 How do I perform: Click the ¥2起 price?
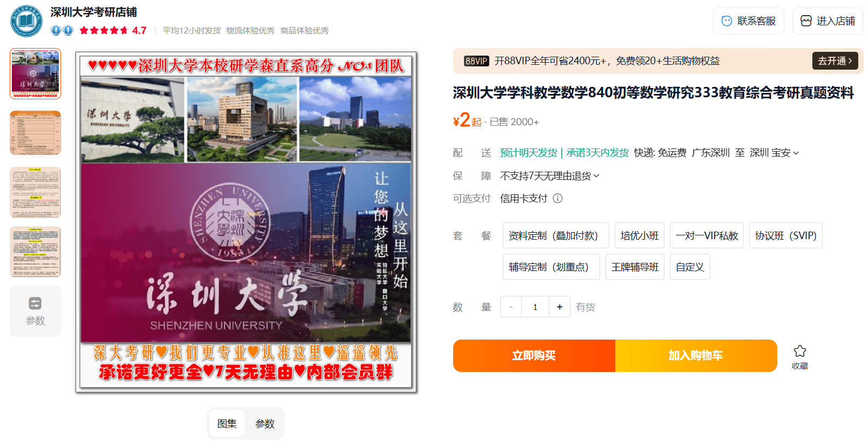(467, 120)
